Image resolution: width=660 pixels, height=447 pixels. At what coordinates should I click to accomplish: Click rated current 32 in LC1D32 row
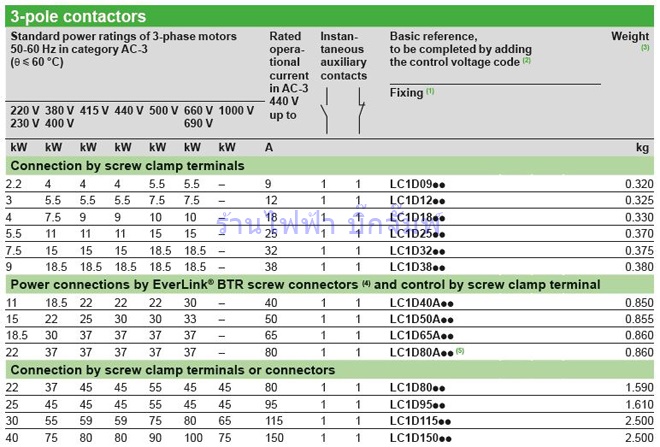pyautogui.click(x=271, y=250)
